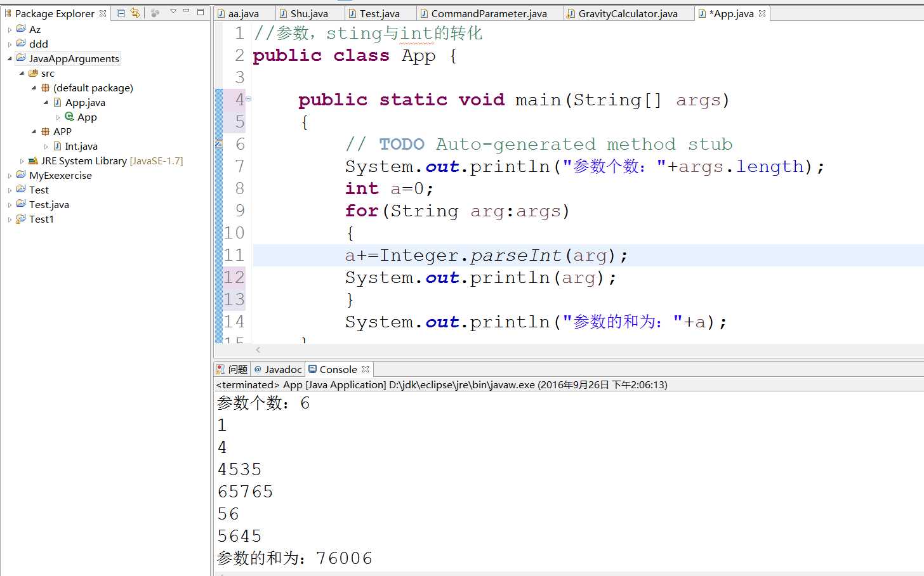Click the (default package) package icon
Screen dimensions: 924x576
[45, 88]
